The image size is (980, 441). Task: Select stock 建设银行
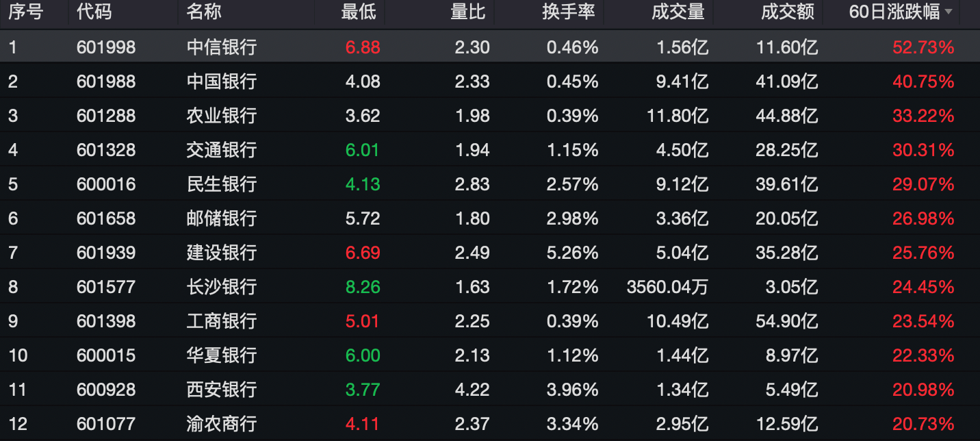click(222, 253)
